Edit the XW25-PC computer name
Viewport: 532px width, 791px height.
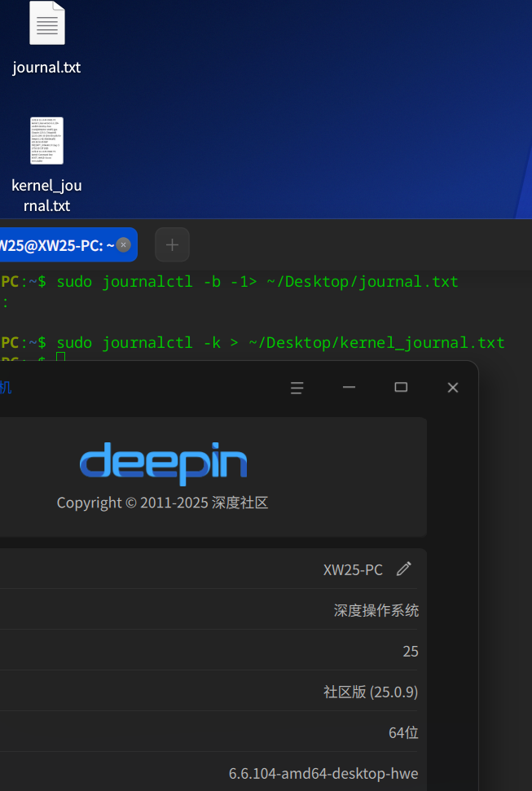[404, 569]
